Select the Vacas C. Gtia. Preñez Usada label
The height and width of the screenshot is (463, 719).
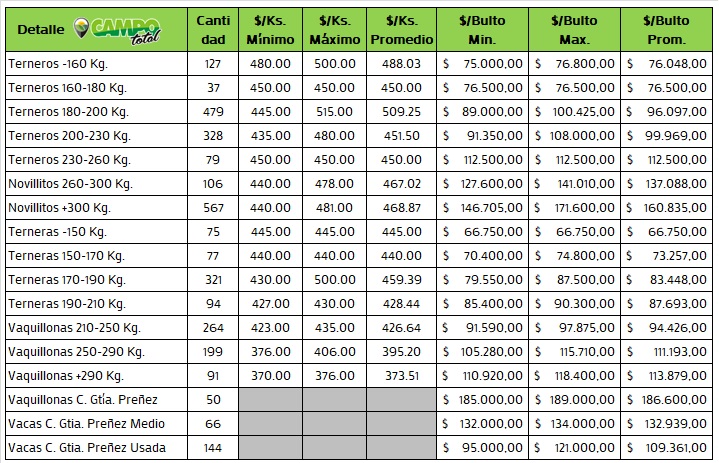tap(86, 447)
